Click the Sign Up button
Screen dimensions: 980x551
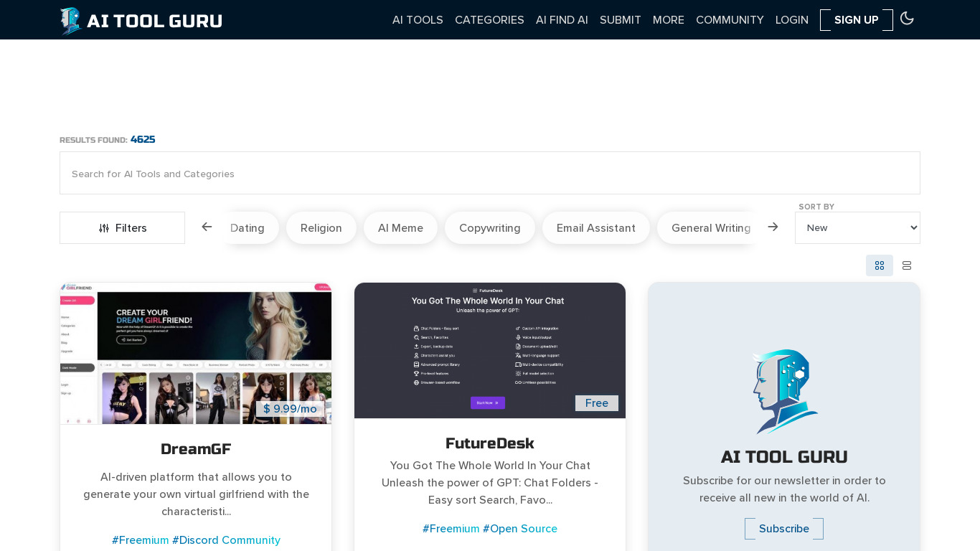click(857, 20)
